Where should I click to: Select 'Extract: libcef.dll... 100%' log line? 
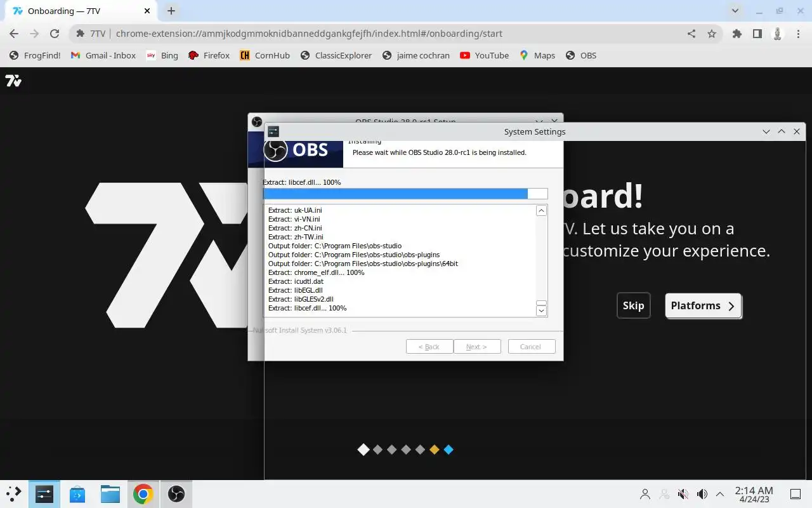coord(307,308)
